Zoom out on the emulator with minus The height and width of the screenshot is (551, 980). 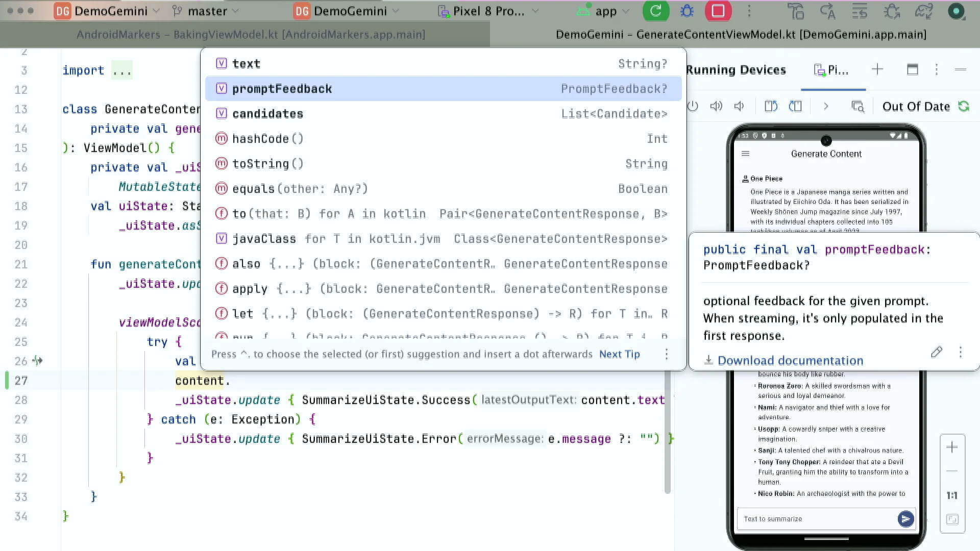click(x=952, y=471)
